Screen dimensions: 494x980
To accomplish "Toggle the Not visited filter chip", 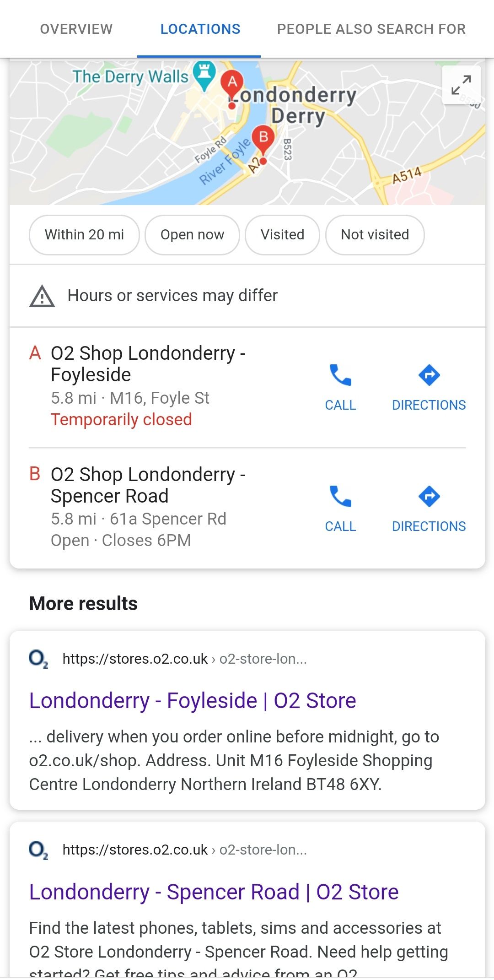I will click(x=375, y=235).
